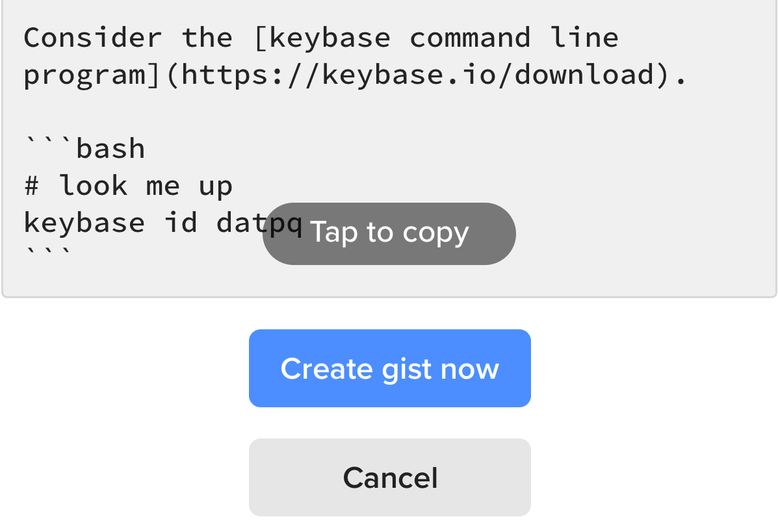
Task: Click the 'keybase id' command text
Action: 110,223
